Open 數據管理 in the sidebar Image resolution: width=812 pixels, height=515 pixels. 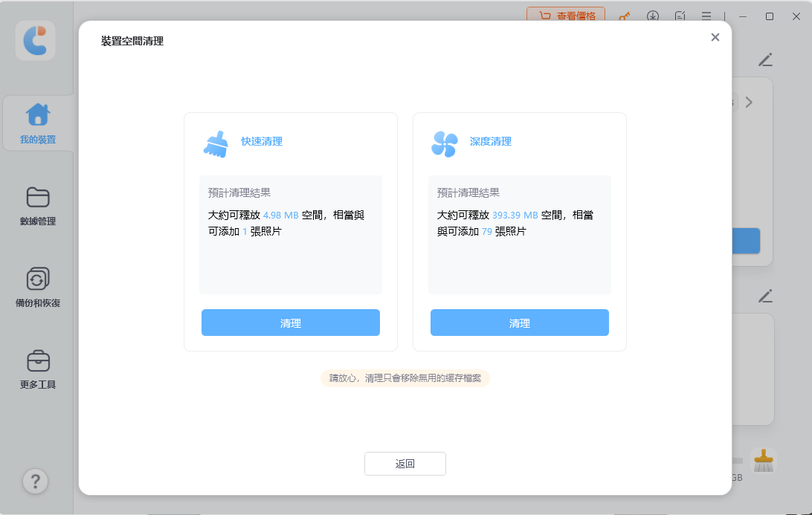38,206
